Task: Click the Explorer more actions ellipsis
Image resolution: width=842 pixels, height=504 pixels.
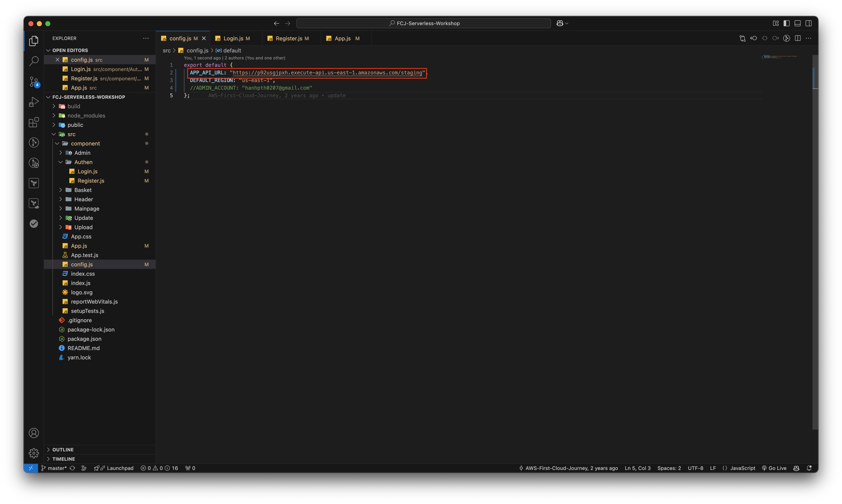Action: (146, 38)
